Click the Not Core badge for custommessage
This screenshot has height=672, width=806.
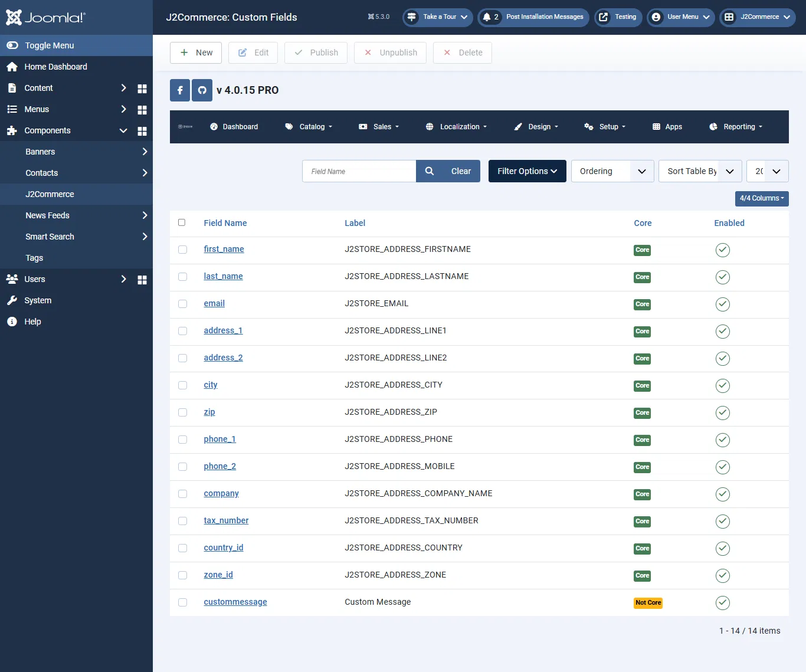point(648,603)
